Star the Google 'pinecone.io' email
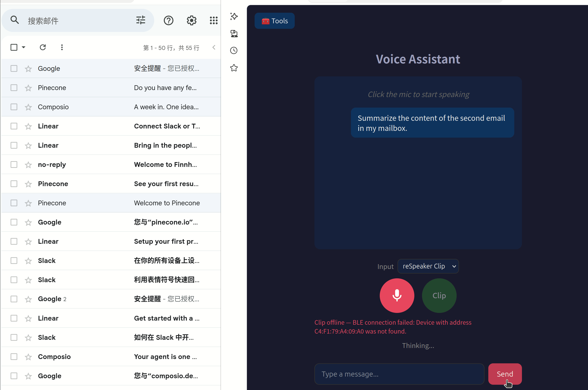This screenshot has width=588, height=390. [28, 222]
